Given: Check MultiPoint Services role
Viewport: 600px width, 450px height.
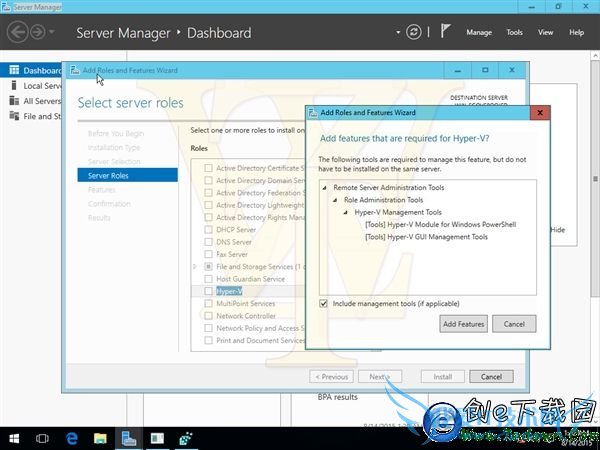Looking at the screenshot, I should pyautogui.click(x=209, y=303).
